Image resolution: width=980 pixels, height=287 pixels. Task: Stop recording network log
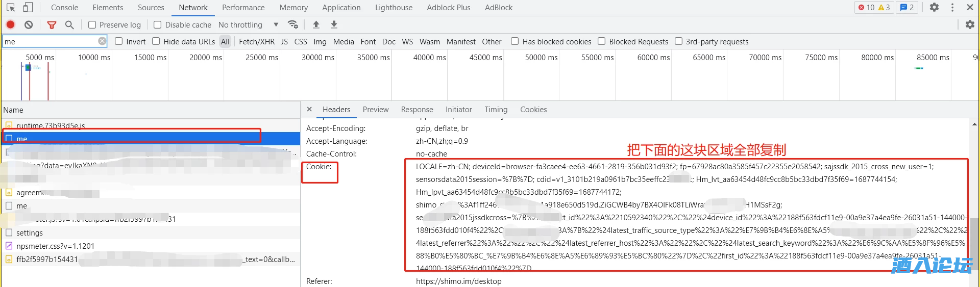click(11, 24)
